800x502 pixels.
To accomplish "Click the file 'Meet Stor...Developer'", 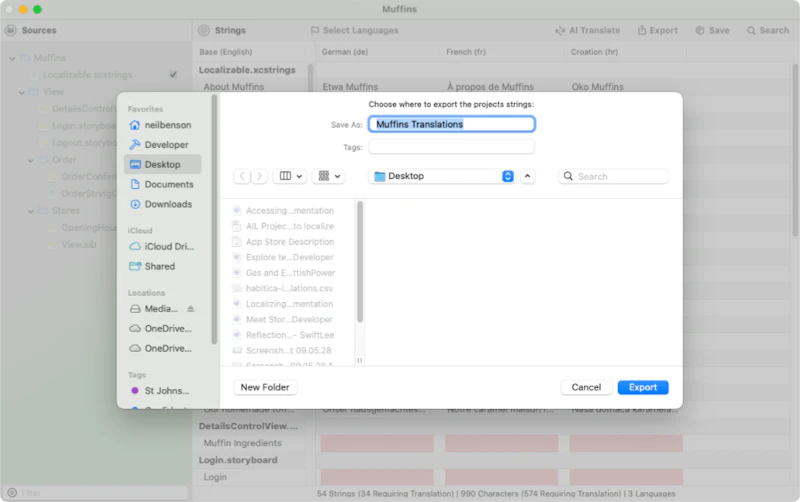I will point(289,319).
